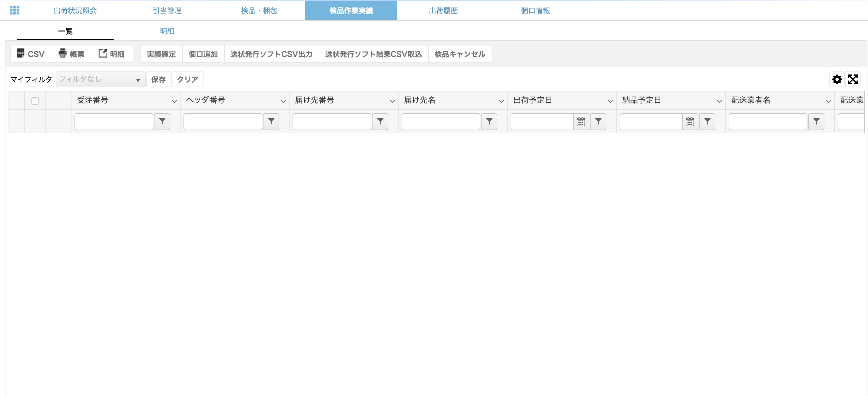Screen dimensions: 868x396
Task: Expand 届け先番号 column header menu
Action: [x=392, y=101]
